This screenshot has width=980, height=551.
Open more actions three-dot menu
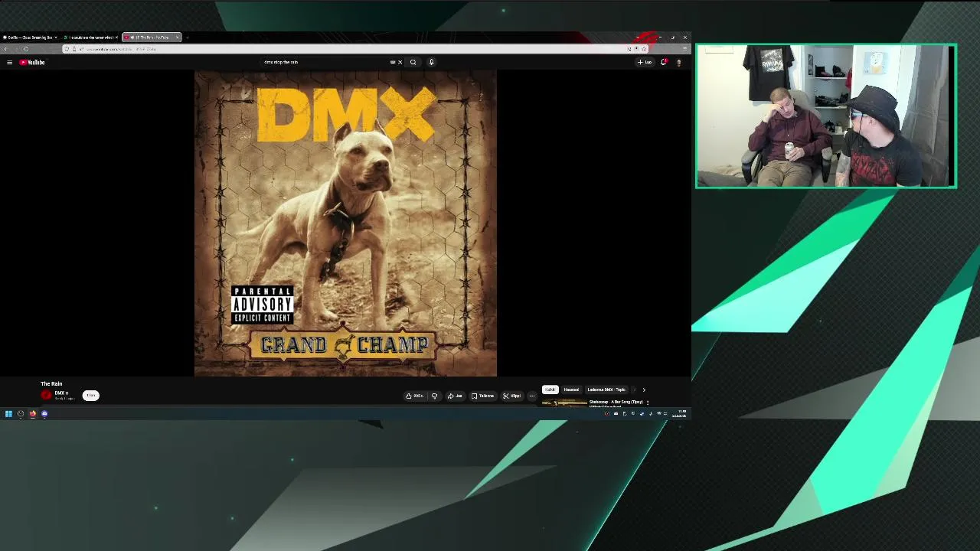point(532,396)
